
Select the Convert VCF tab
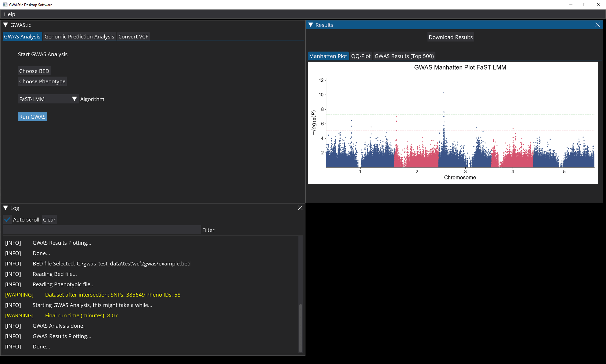[x=133, y=36]
